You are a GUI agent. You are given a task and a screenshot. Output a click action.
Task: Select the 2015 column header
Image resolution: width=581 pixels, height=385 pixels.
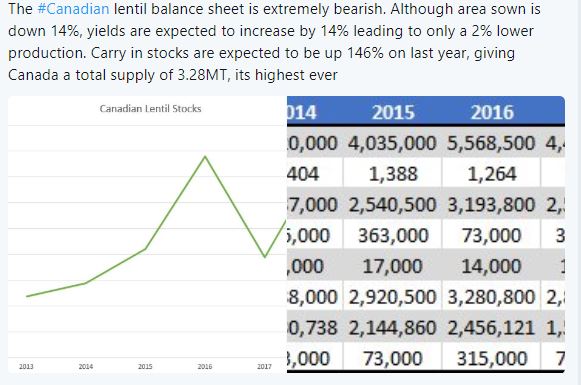pyautogui.click(x=393, y=112)
